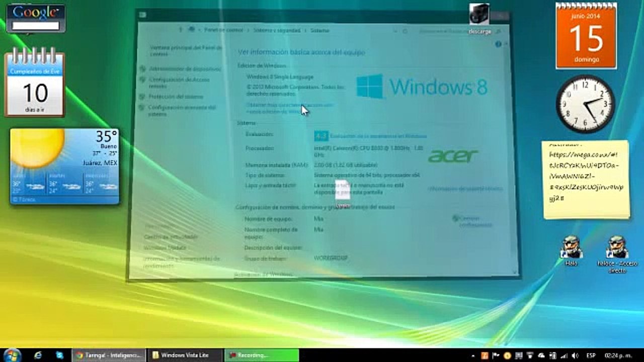Image resolution: width=644 pixels, height=362 pixels.
Task: Open the left Halo desktop shortcut
Action: pos(571,250)
